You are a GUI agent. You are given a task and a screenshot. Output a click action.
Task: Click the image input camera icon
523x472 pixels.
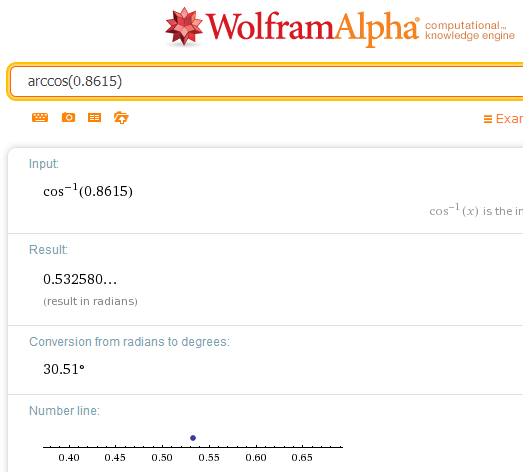[x=68, y=117]
